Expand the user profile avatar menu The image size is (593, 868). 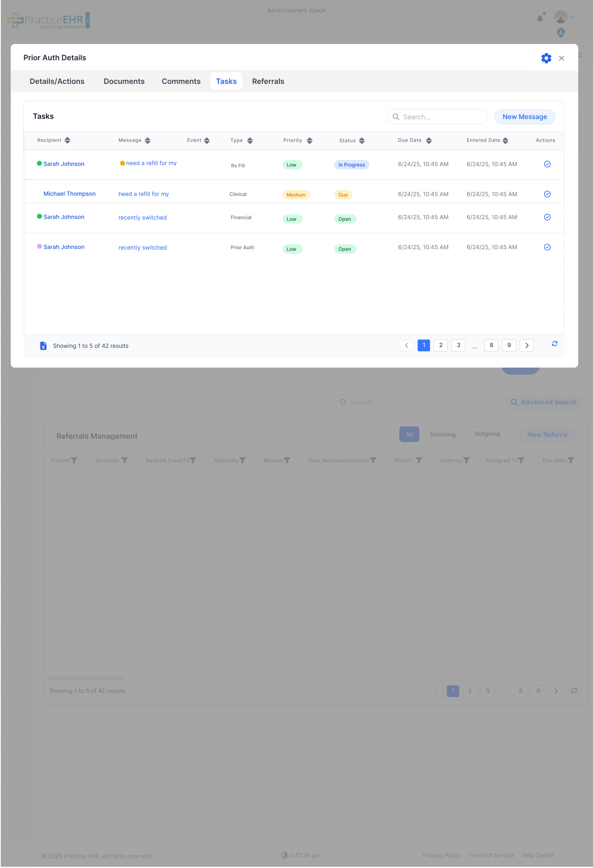point(564,17)
